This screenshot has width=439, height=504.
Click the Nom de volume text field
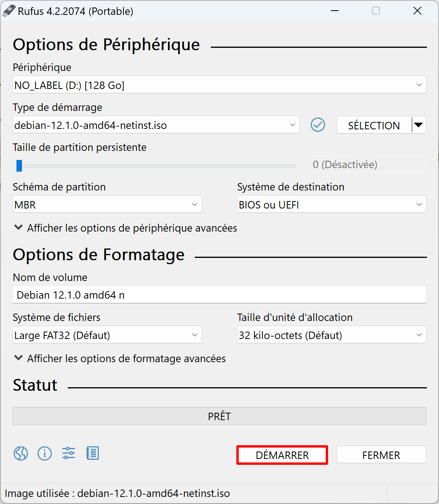tap(219, 295)
